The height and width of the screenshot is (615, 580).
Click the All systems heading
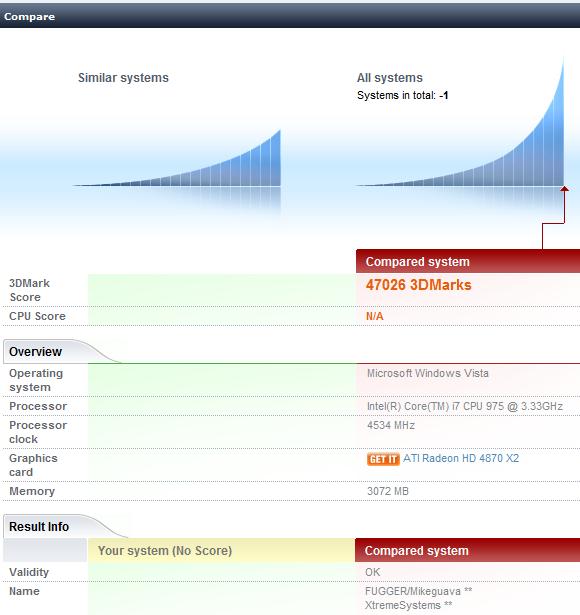coord(390,78)
